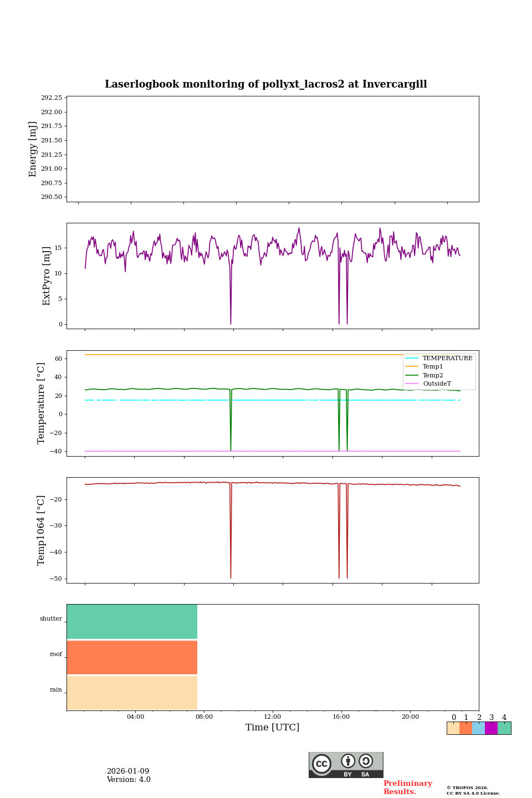Click the Time [UTC] axis label
The height and width of the screenshot is (798, 532).
[273, 728]
